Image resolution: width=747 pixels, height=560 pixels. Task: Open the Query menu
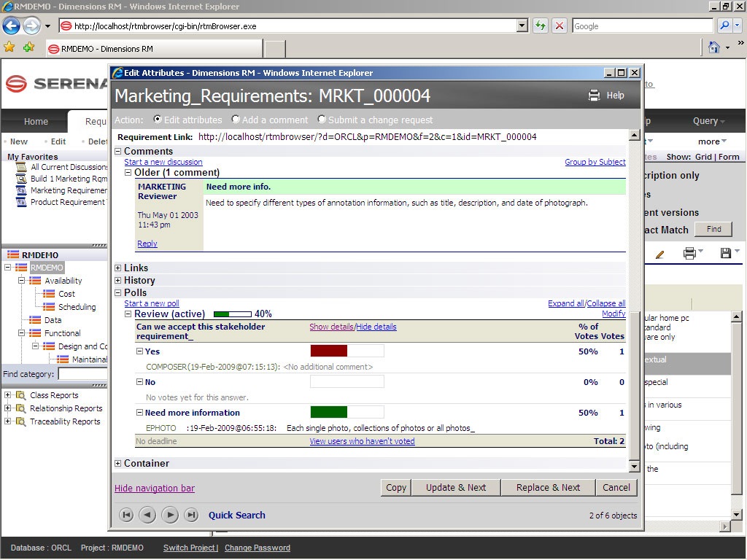(708, 121)
